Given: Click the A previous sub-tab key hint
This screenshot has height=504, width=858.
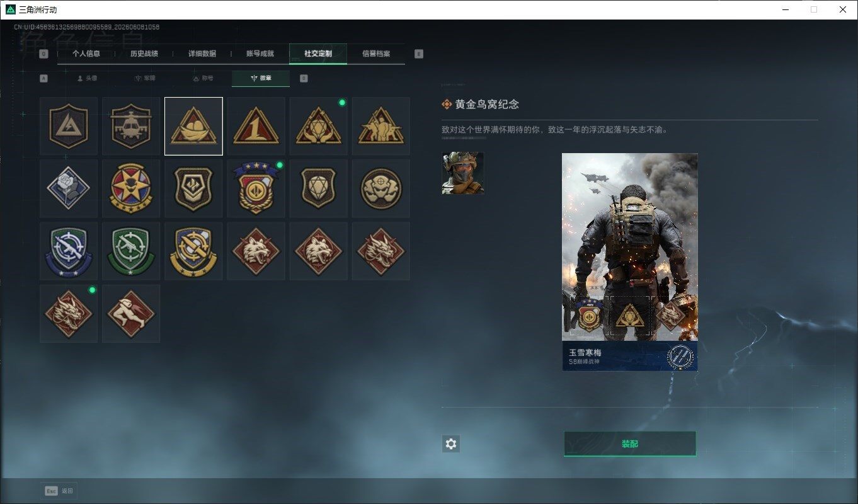Looking at the screenshot, I should click(43, 79).
